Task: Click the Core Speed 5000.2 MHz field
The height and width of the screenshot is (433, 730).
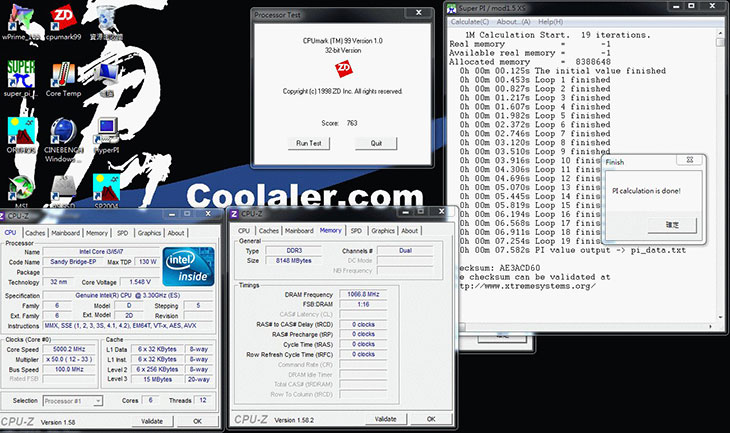Action: [x=69, y=349]
